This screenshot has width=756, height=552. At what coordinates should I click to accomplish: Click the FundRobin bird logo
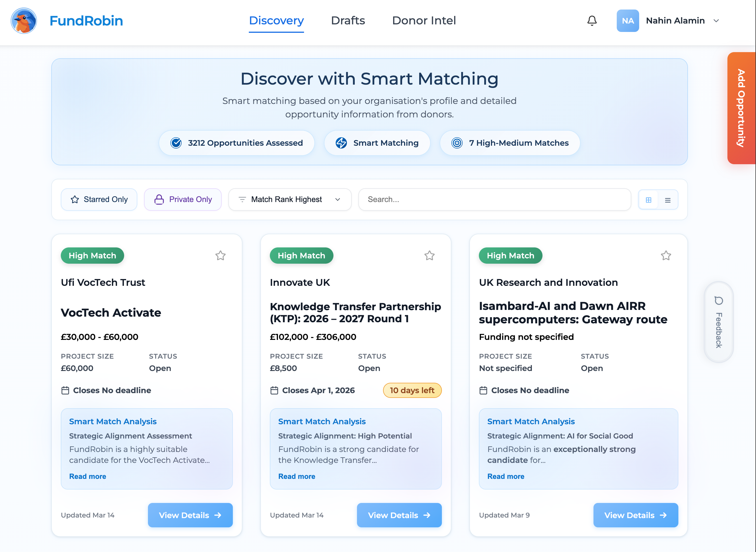[24, 21]
